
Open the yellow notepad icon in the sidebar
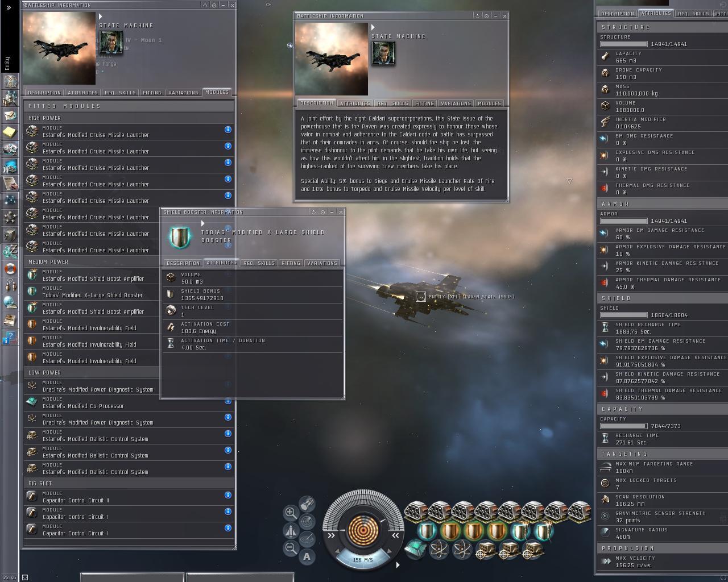coord(10,132)
